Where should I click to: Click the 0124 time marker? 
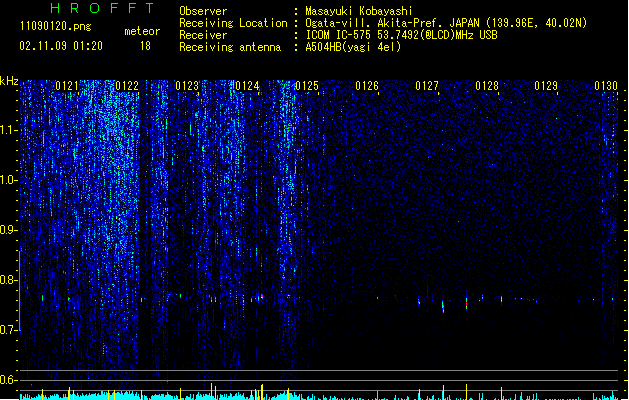(x=247, y=86)
